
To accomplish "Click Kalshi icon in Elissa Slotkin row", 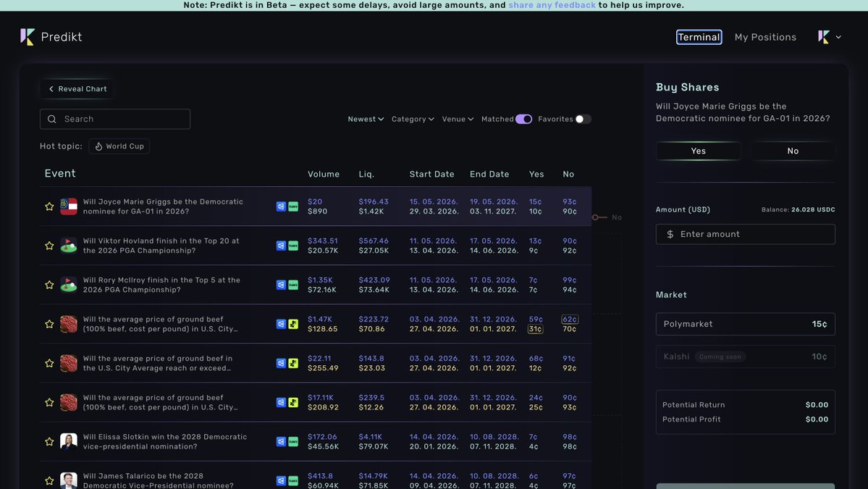I will [x=293, y=441].
